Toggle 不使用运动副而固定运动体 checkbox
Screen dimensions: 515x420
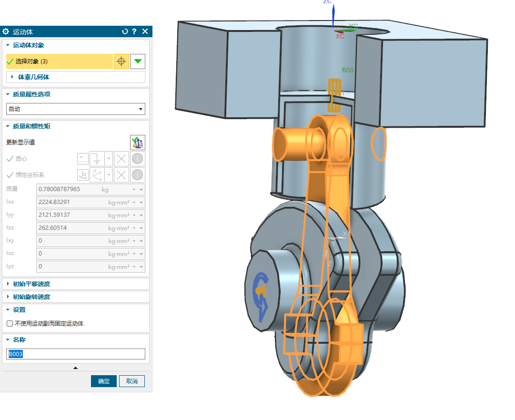pyautogui.click(x=10, y=324)
